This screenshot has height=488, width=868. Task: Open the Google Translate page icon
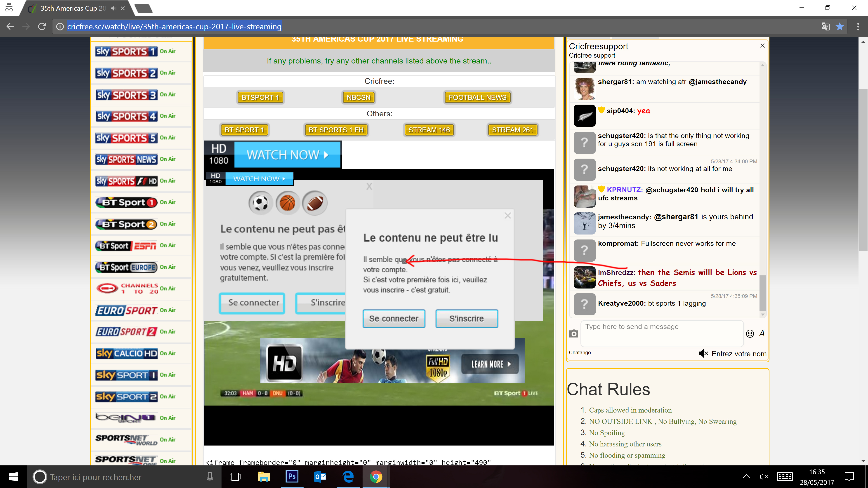(825, 27)
